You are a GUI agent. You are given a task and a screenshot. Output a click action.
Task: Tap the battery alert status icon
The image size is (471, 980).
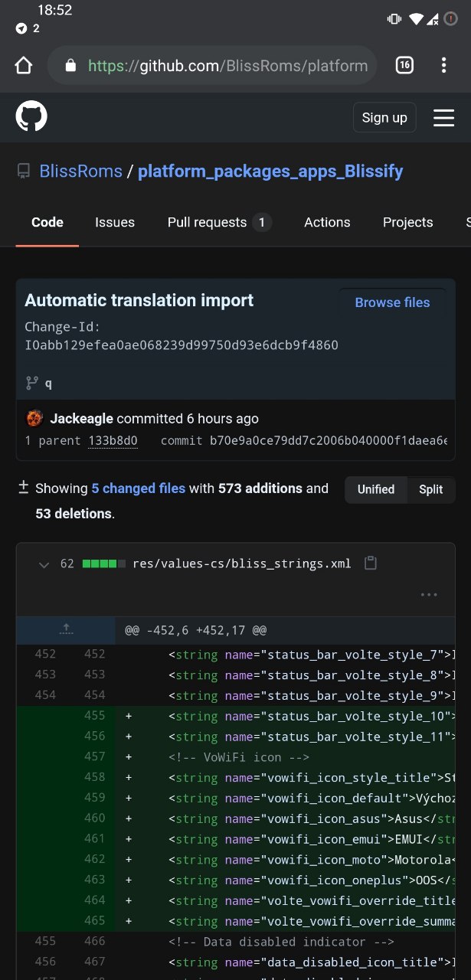[x=450, y=18]
